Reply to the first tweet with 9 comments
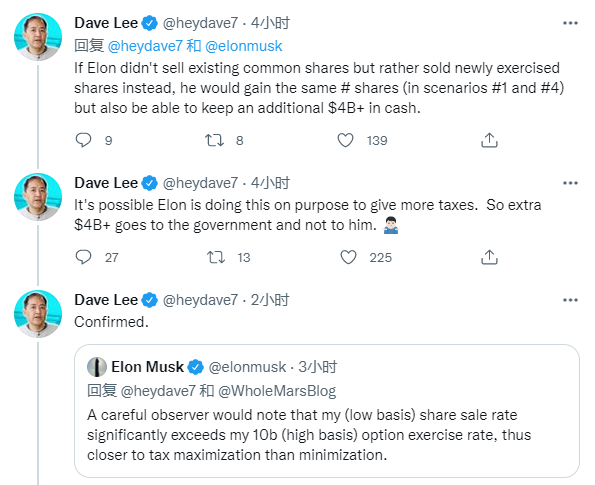Viewport: 595px width, 485px height. coord(83,140)
